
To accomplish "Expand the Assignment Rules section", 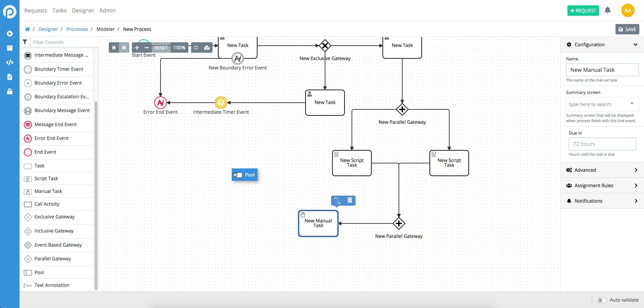I will pos(602,185).
